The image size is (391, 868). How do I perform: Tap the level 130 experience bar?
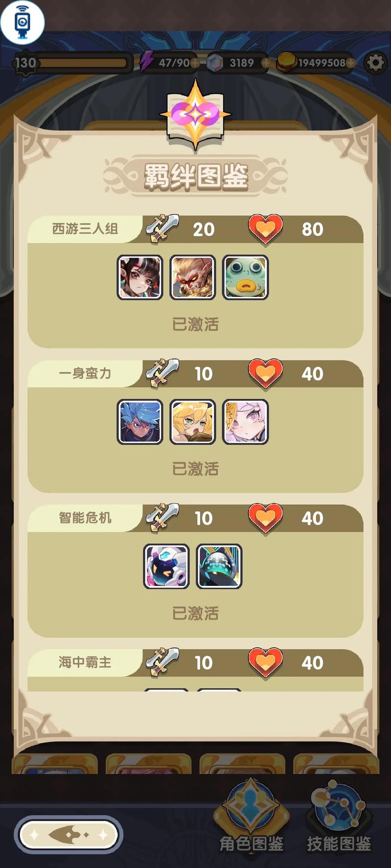coord(73,62)
